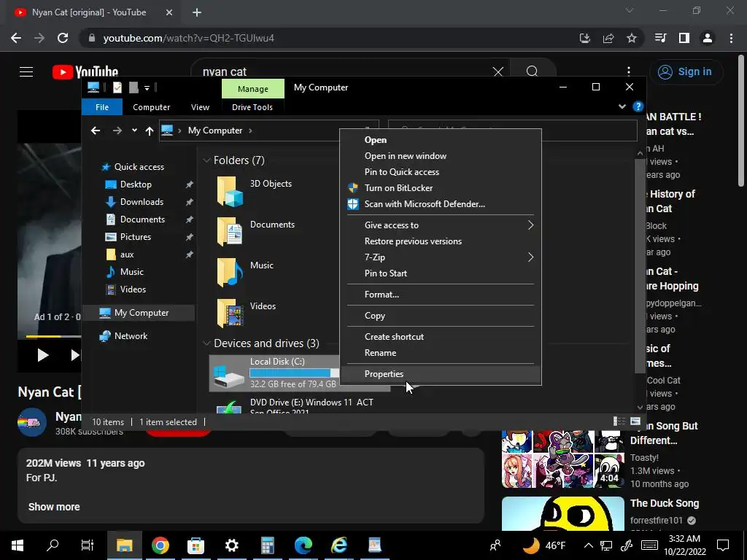Open the Drive Tools ribbon tab
747x560 pixels.
[x=252, y=107]
